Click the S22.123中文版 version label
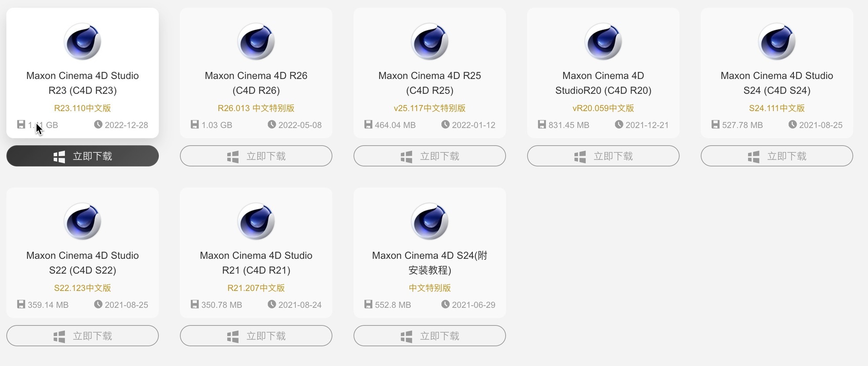The height and width of the screenshot is (366, 868). point(82,288)
